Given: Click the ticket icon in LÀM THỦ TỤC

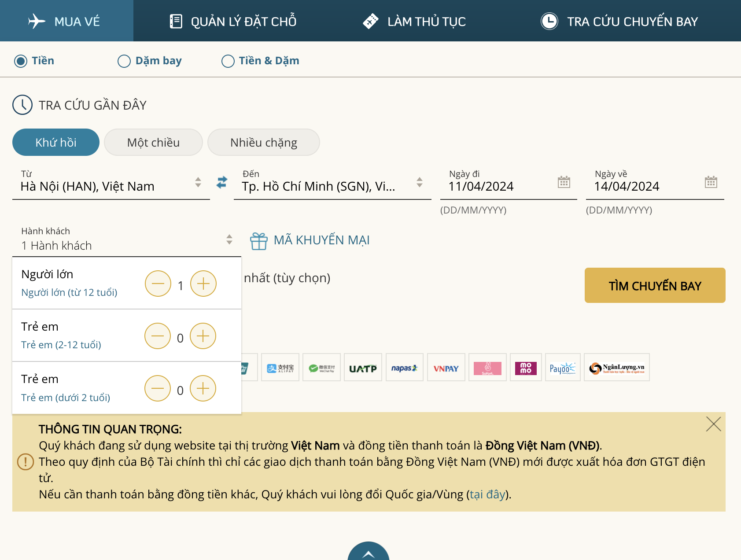Looking at the screenshot, I should tap(371, 21).
